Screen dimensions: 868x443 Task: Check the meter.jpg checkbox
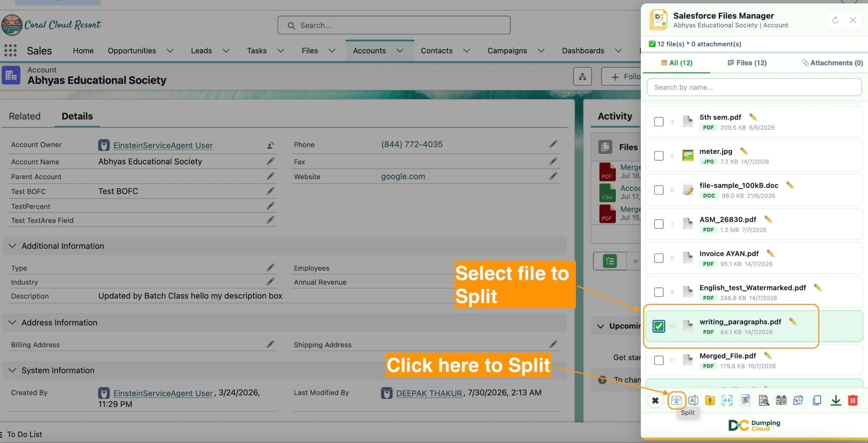click(x=659, y=156)
